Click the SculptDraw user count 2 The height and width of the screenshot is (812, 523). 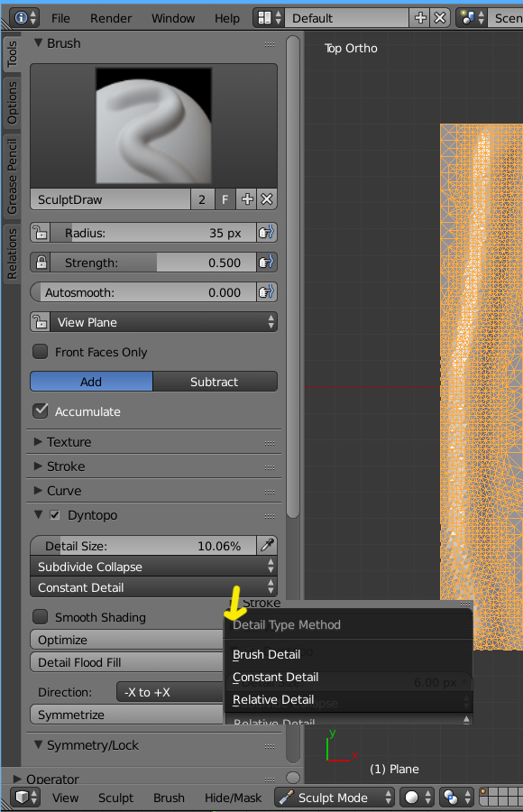click(202, 199)
